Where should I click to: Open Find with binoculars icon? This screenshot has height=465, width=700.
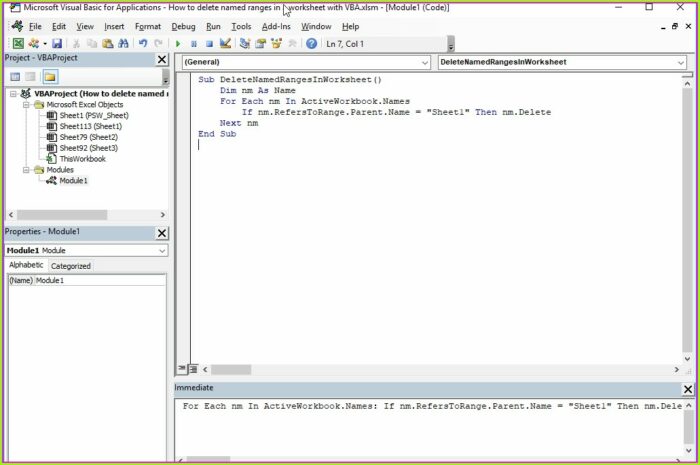click(x=123, y=44)
